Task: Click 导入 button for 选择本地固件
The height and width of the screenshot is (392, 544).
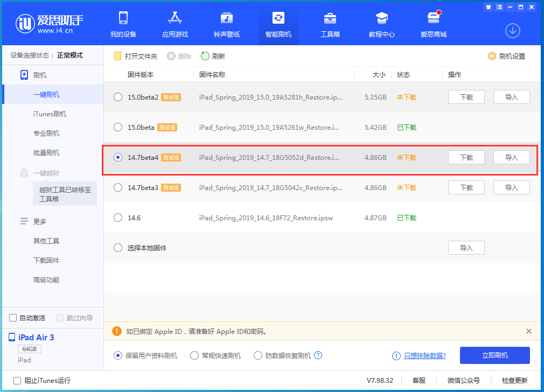Action: pos(466,248)
